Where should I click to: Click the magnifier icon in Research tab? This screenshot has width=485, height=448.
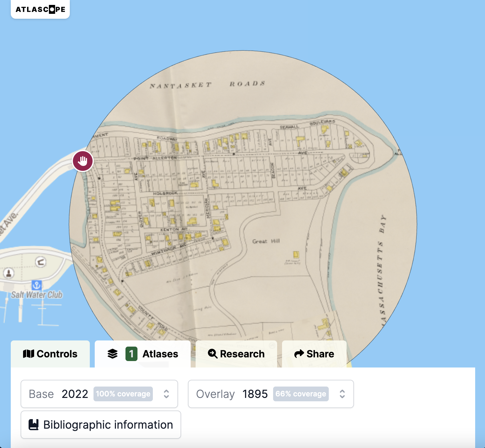[213, 354]
